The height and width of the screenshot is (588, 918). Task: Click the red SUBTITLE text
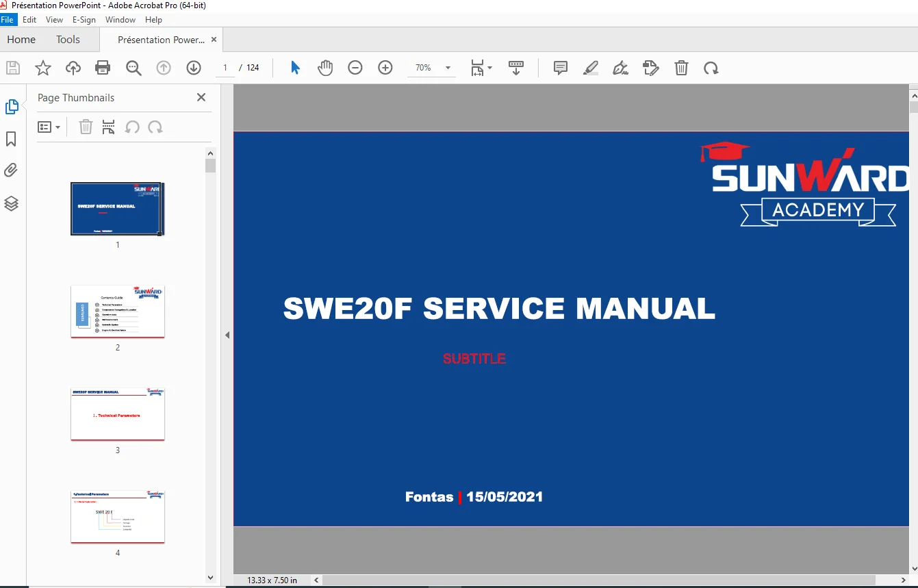point(474,359)
